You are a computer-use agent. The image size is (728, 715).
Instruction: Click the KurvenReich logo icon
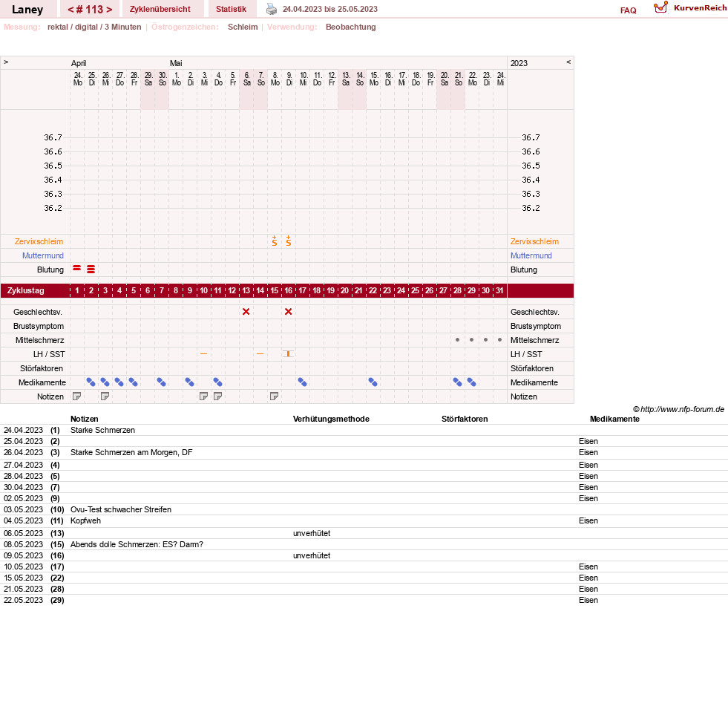pyautogui.click(x=660, y=7)
